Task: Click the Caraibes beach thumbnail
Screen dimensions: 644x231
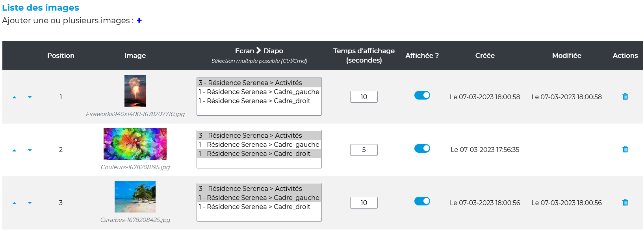Action: 135,197
